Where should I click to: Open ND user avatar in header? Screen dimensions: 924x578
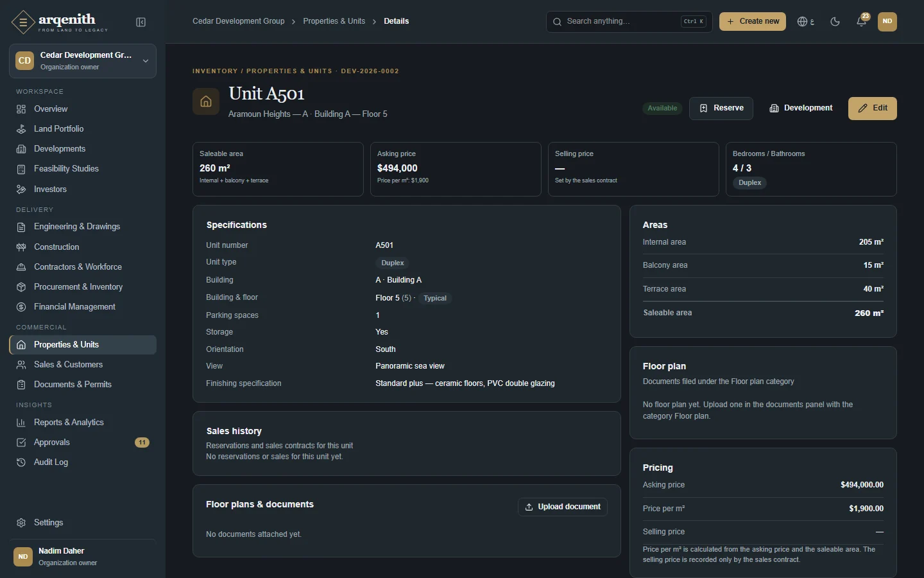pyautogui.click(x=887, y=21)
